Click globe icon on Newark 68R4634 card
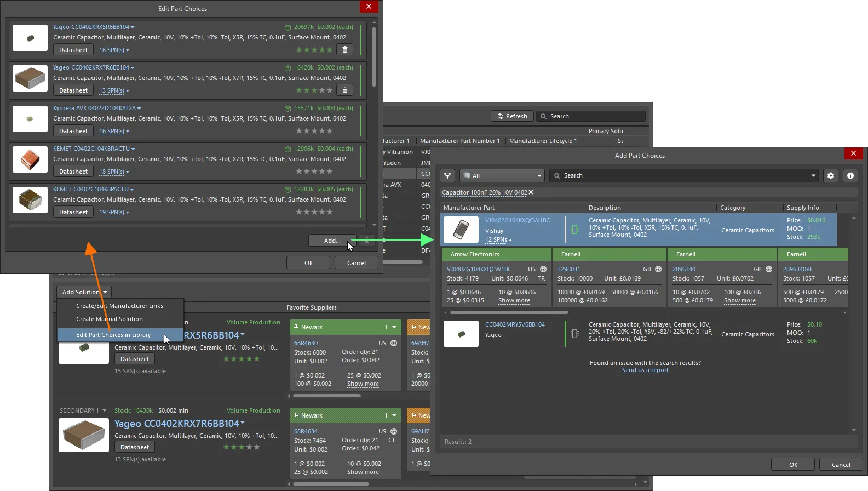Viewport: 868px width, 491px height. 393,431
